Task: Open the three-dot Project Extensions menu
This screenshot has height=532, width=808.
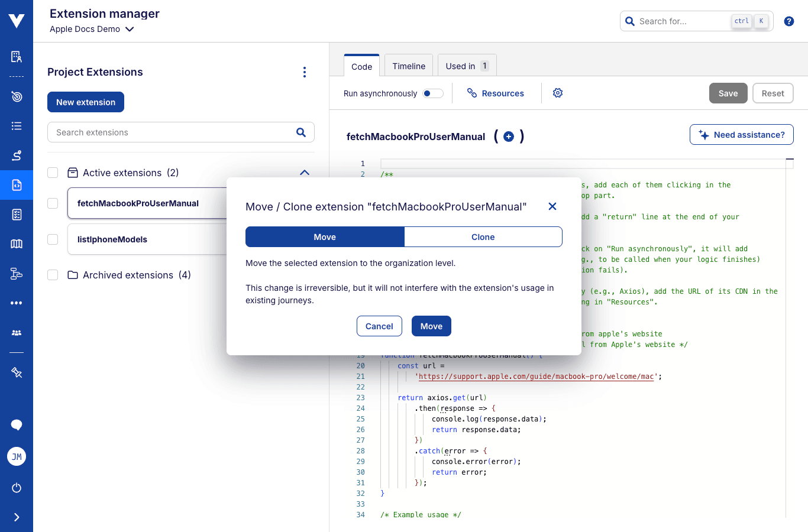Action: point(305,72)
